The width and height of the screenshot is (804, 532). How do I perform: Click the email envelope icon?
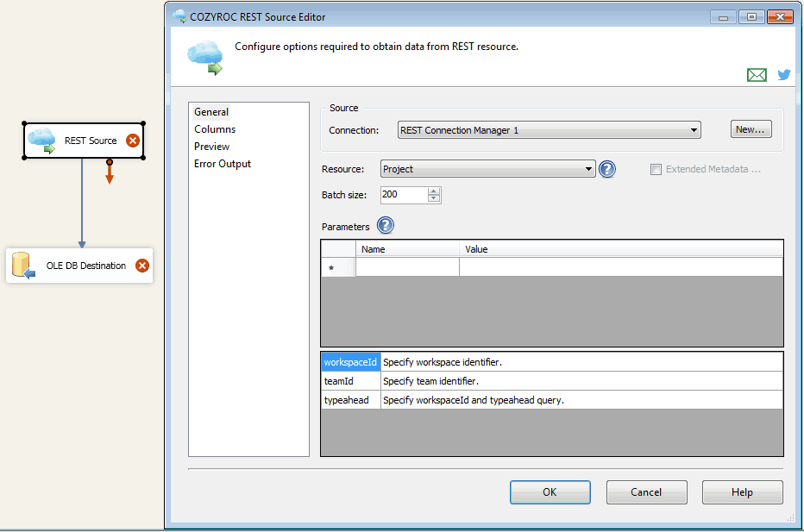click(757, 75)
